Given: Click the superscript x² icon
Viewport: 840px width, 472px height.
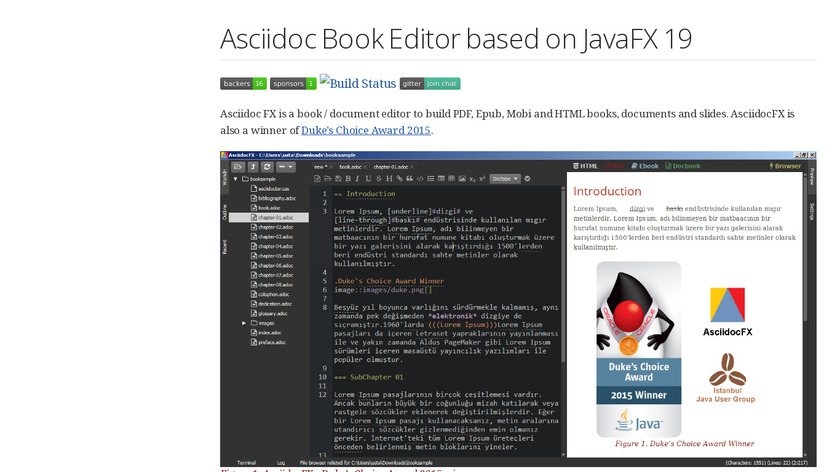Looking at the screenshot, I should [x=482, y=179].
